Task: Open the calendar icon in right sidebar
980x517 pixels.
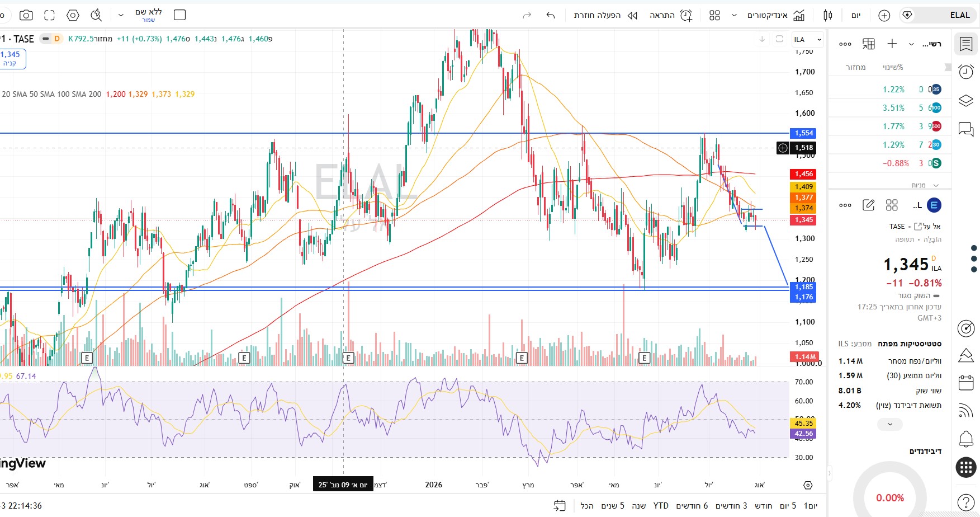Action: 965,383
